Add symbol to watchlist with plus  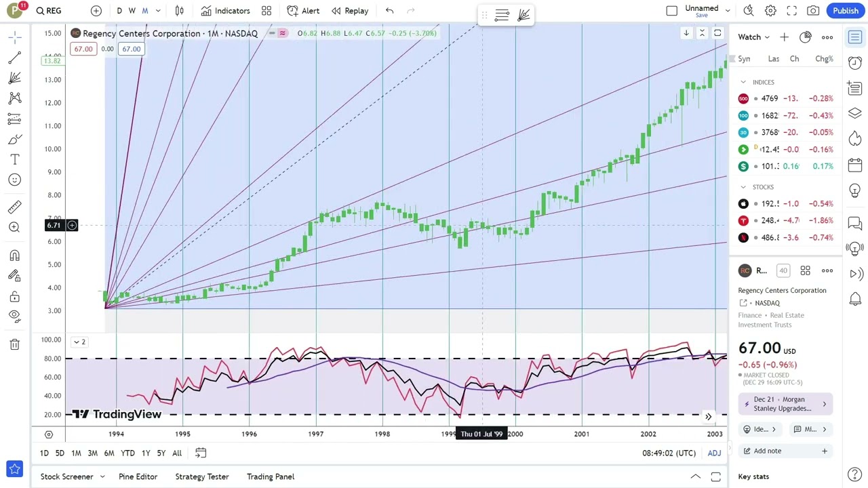(x=784, y=37)
